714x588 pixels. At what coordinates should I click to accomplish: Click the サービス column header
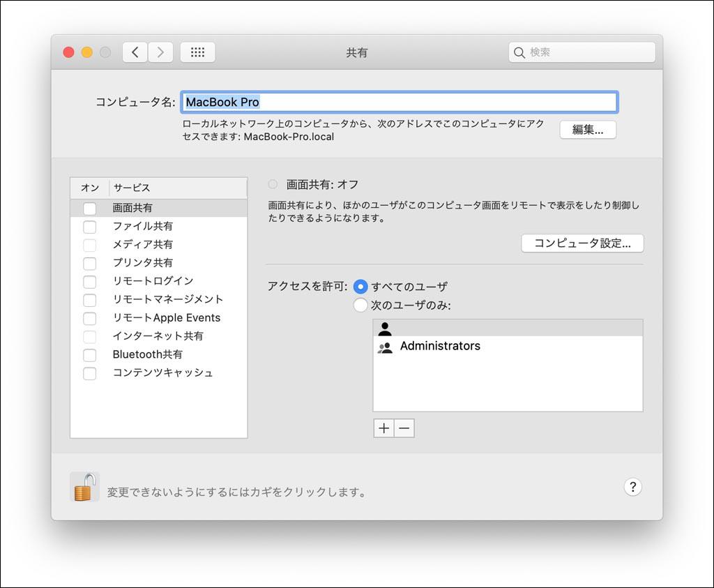(178, 188)
